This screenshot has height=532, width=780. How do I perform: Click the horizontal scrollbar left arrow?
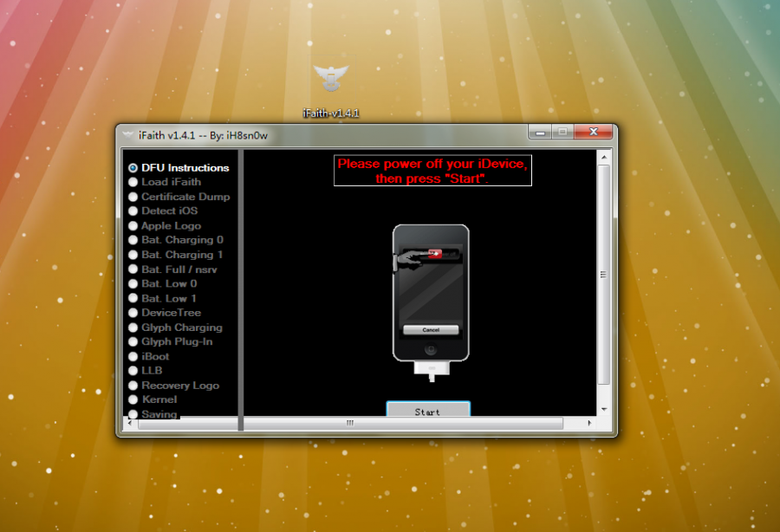(x=130, y=423)
